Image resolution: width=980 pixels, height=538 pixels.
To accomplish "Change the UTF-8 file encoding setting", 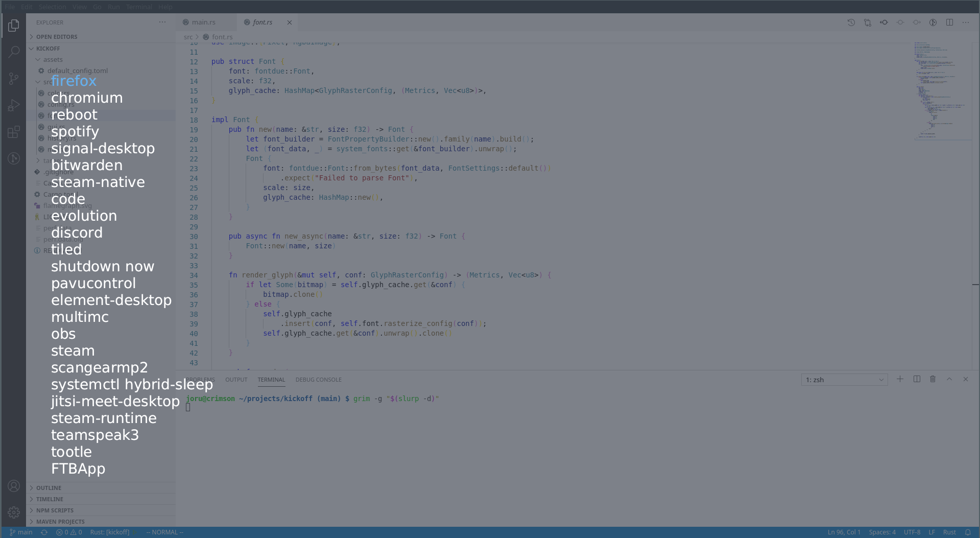I will (912, 532).
